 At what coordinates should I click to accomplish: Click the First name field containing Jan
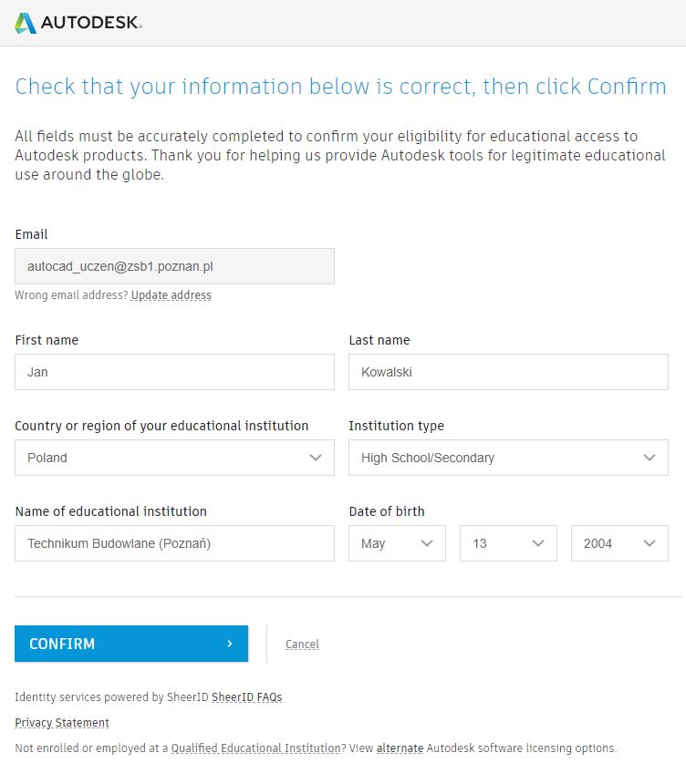pyautogui.click(x=174, y=372)
